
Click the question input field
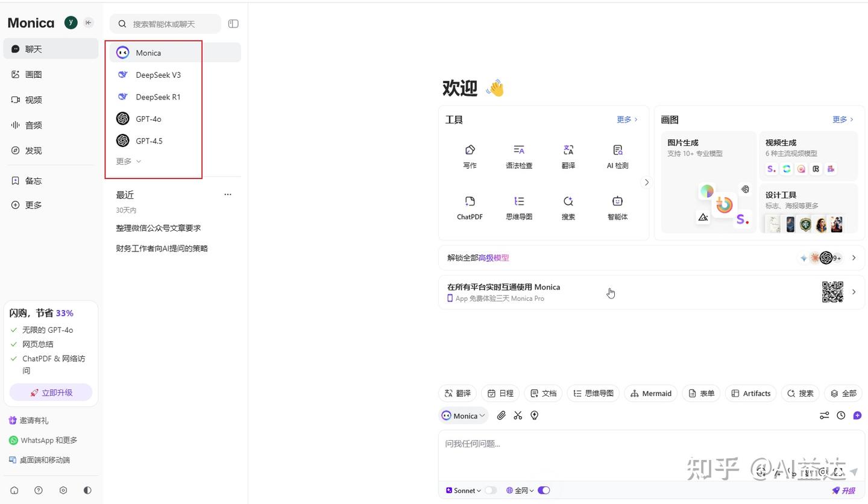click(603, 443)
